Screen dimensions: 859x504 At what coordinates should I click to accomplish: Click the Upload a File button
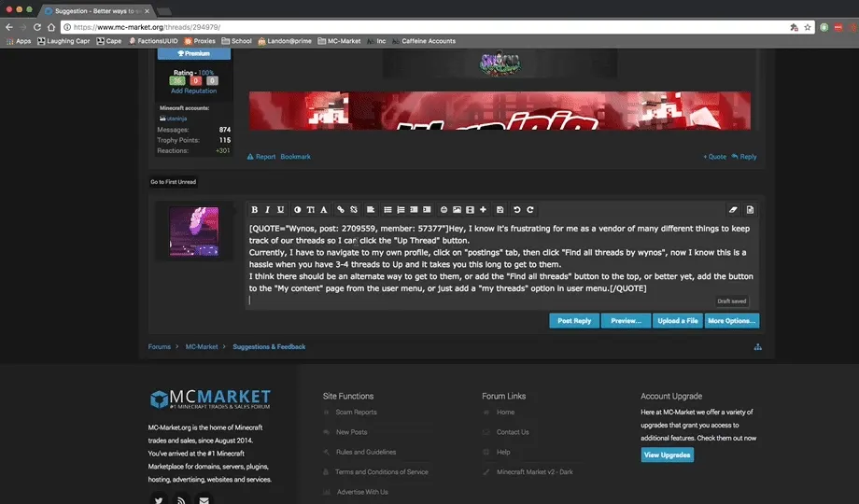pos(678,321)
